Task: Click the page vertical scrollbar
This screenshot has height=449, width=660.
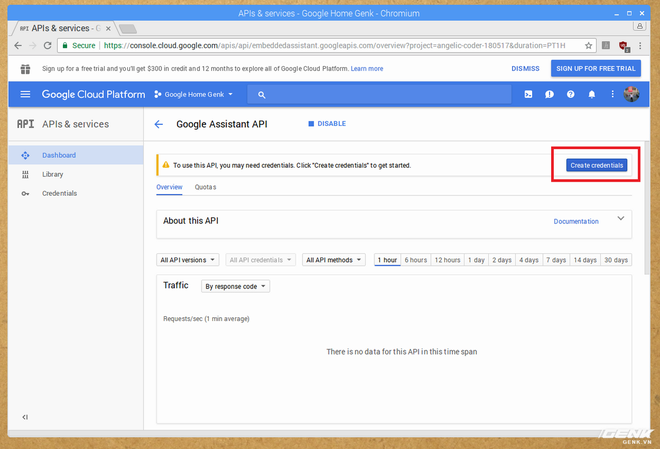Action: (x=646, y=208)
